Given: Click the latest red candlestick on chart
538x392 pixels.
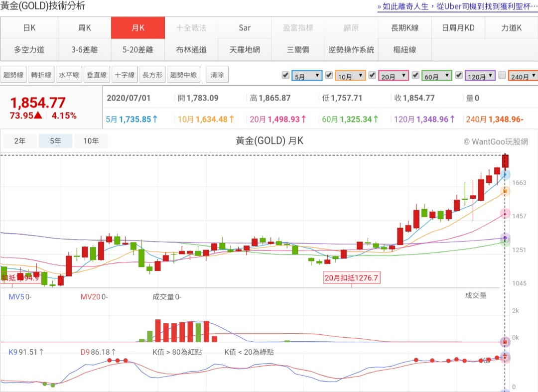Looking at the screenshot, I should coord(506,161).
